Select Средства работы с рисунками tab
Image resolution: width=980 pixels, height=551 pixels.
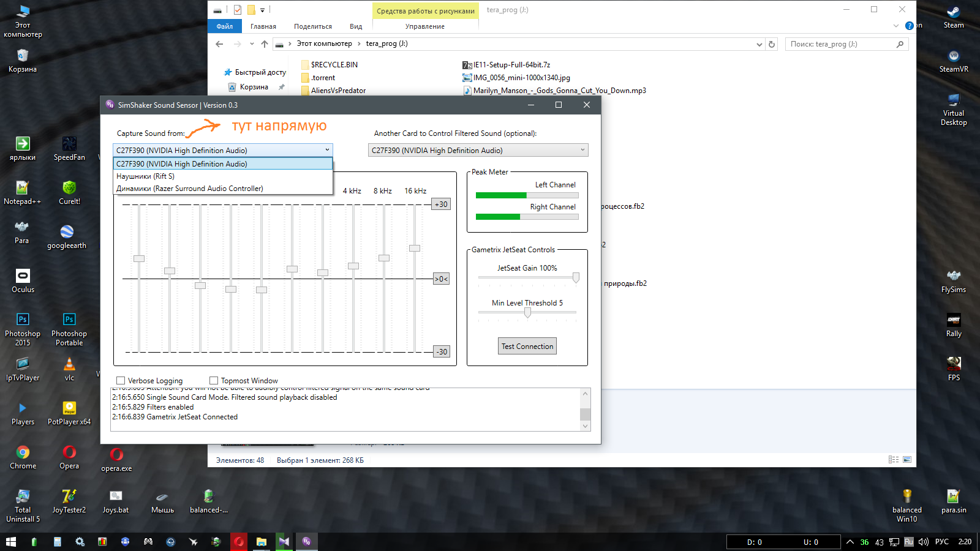pyautogui.click(x=426, y=11)
